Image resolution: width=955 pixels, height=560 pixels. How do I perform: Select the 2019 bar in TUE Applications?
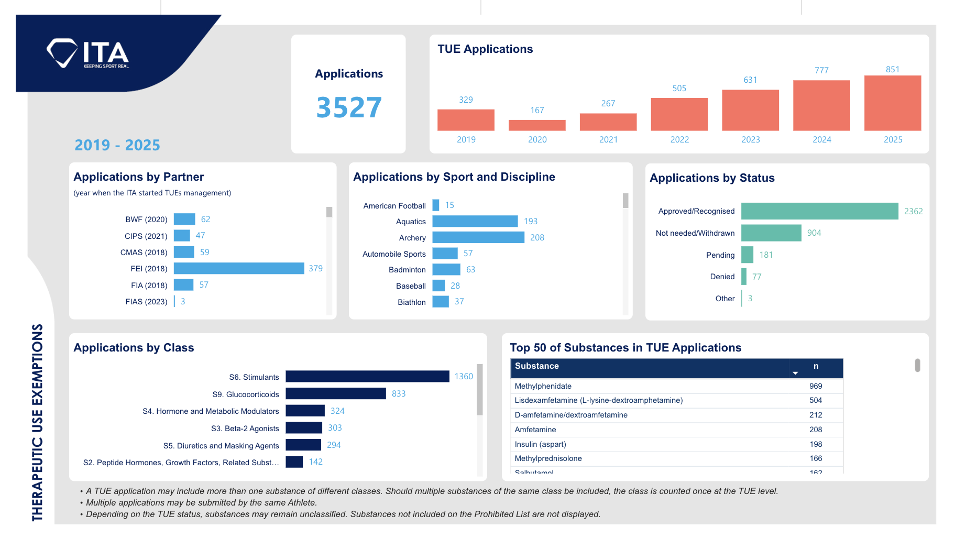466,120
